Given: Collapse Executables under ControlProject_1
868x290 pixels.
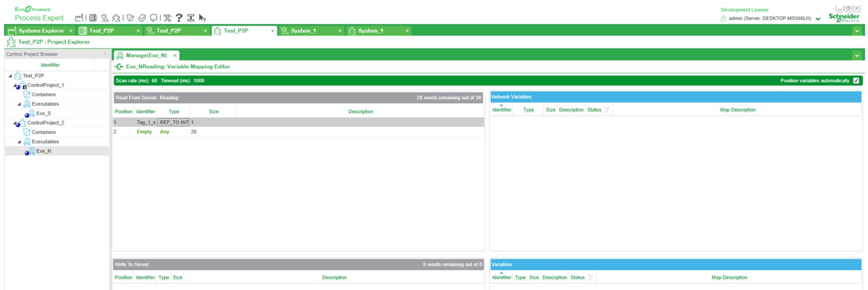Looking at the screenshot, I should pos(19,104).
